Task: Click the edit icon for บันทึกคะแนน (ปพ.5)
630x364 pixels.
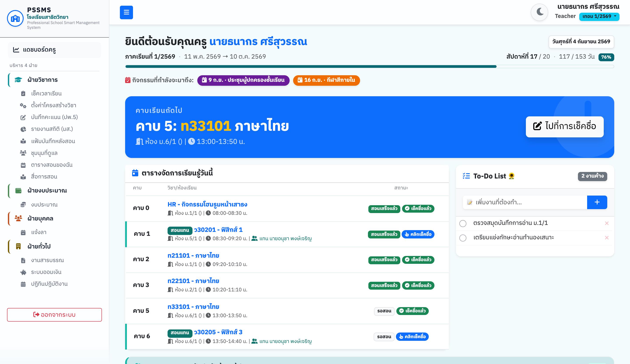Action: (23, 117)
